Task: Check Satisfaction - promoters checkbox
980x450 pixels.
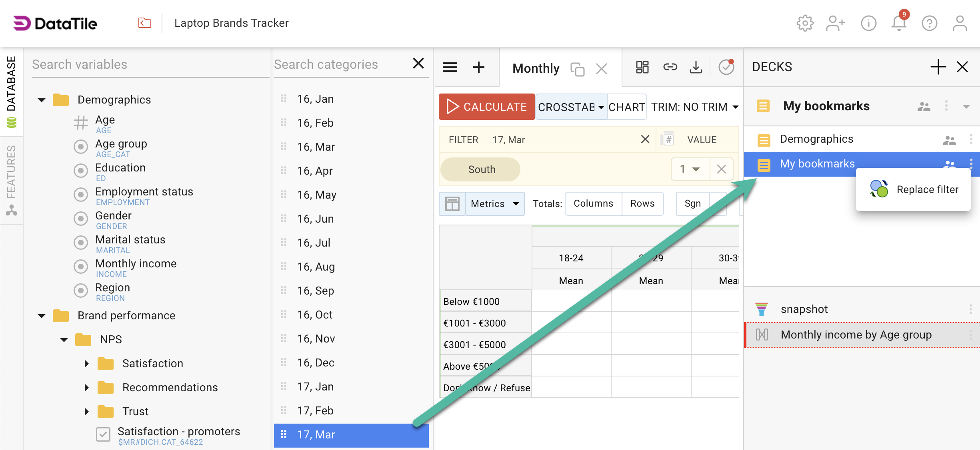Action: (x=103, y=434)
